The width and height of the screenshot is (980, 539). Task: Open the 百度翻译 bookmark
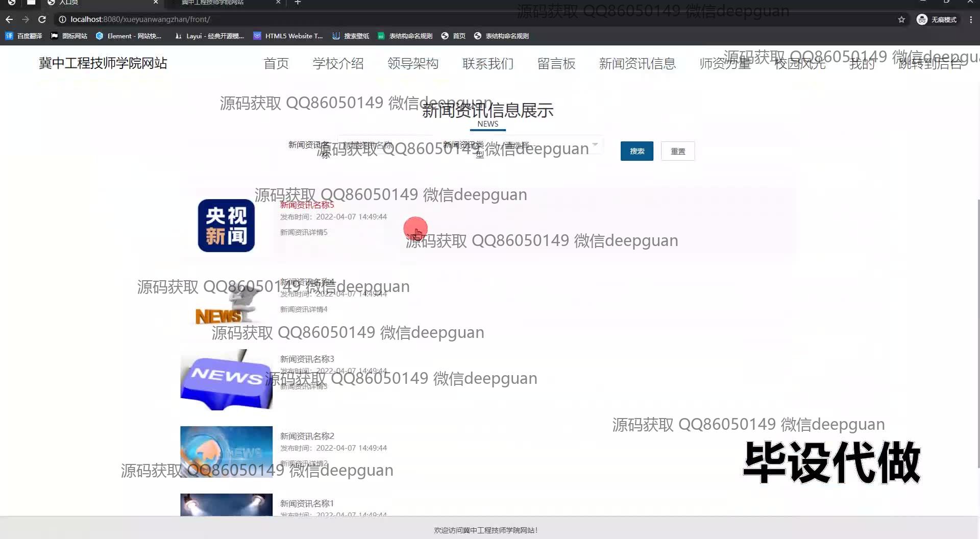click(24, 36)
